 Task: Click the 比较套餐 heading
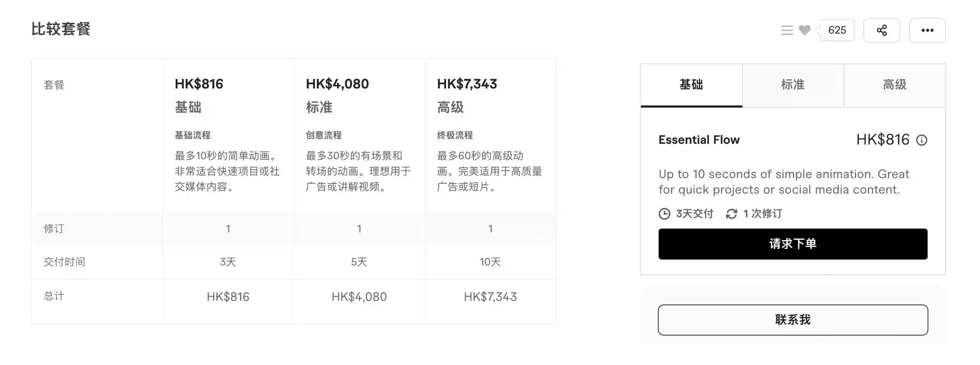click(61, 29)
